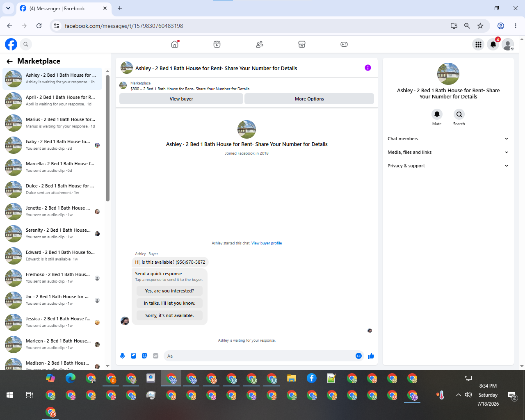Open the Facebook apps grid menu

(478, 44)
